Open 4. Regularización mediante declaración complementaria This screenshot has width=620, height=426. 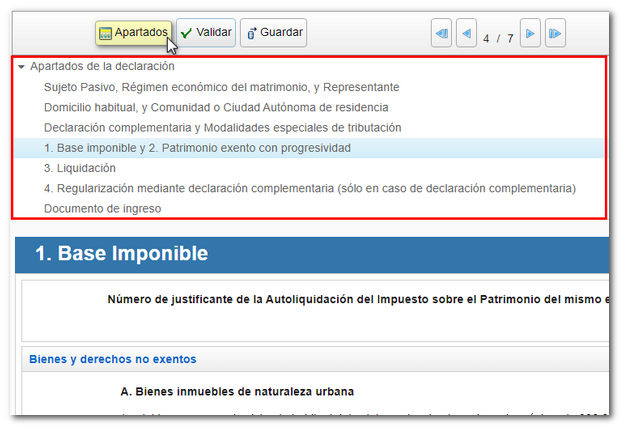point(310,188)
